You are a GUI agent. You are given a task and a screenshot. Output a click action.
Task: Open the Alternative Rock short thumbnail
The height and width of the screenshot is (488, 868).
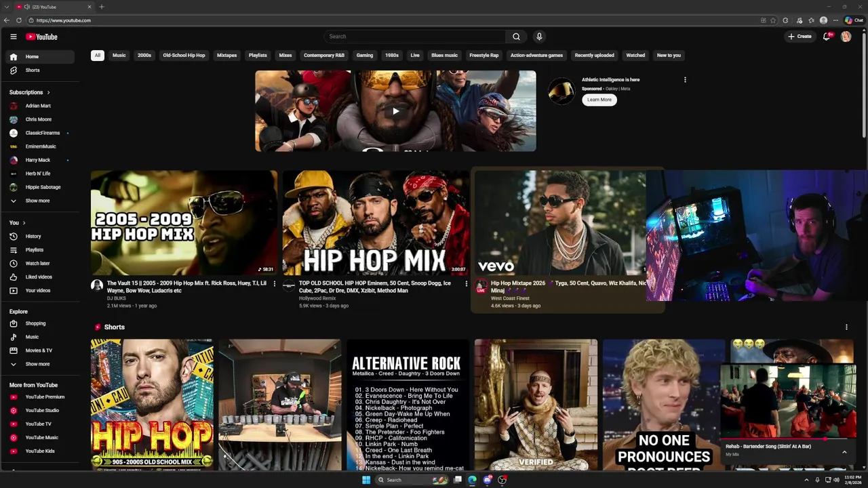pyautogui.click(x=407, y=405)
